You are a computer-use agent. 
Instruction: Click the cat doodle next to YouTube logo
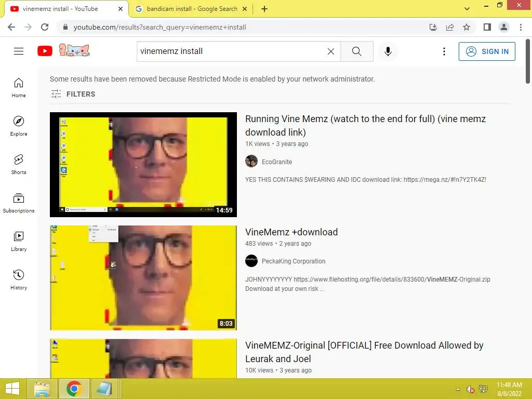point(74,50)
